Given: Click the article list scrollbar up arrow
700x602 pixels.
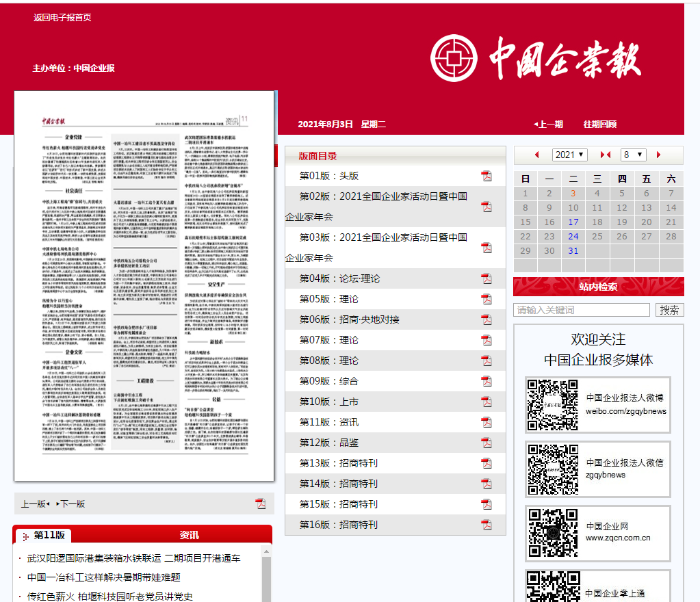Looking at the screenshot, I should (266, 551).
